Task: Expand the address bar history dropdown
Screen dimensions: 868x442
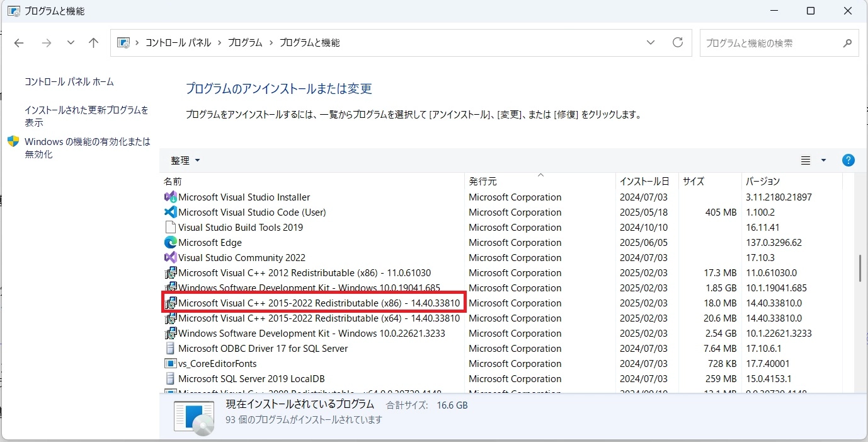Action: coord(651,43)
